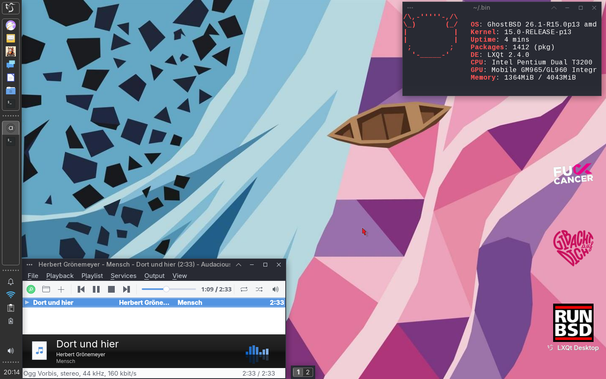The width and height of the screenshot is (606, 379).
Task: Launch the portrait picture icon in the panel
Action: click(x=10, y=51)
